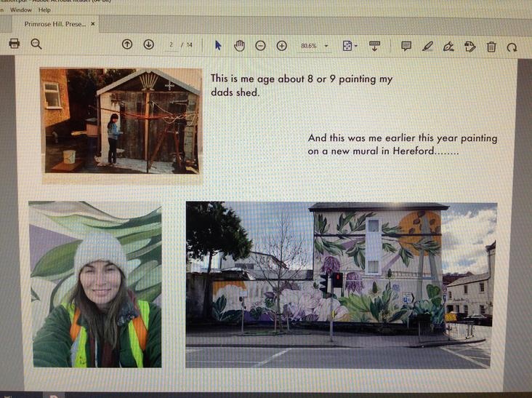Viewport: 532px width, 398px height.
Task: Click the Print icon
Action: 14,44
